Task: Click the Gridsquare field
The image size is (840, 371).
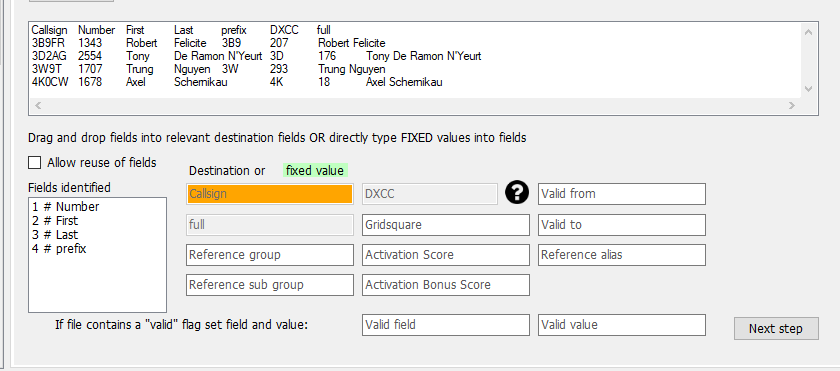Action: pos(446,225)
